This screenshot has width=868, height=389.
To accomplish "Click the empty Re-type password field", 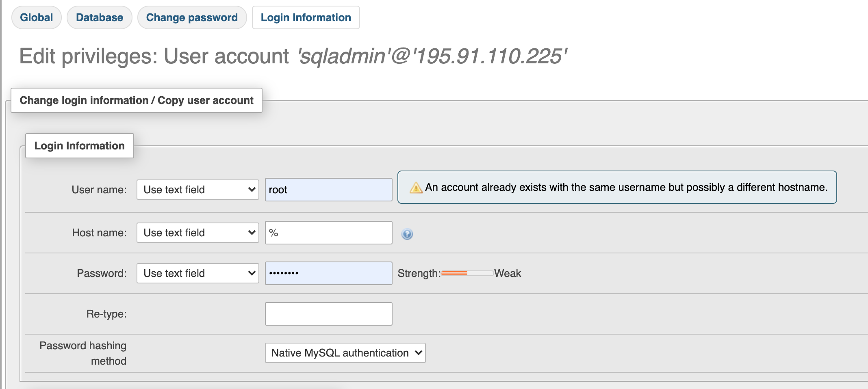I will coord(329,314).
